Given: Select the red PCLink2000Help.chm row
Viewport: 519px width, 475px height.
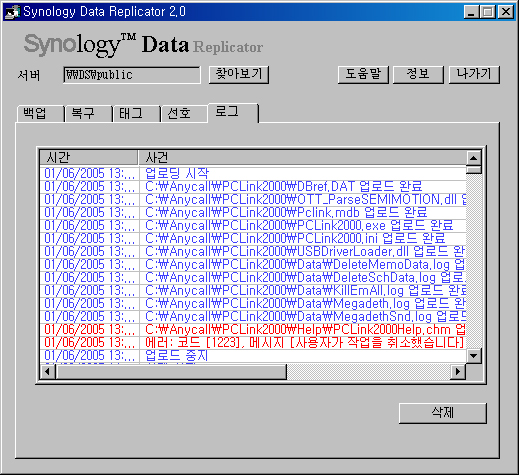Looking at the screenshot, I should click(x=253, y=329).
